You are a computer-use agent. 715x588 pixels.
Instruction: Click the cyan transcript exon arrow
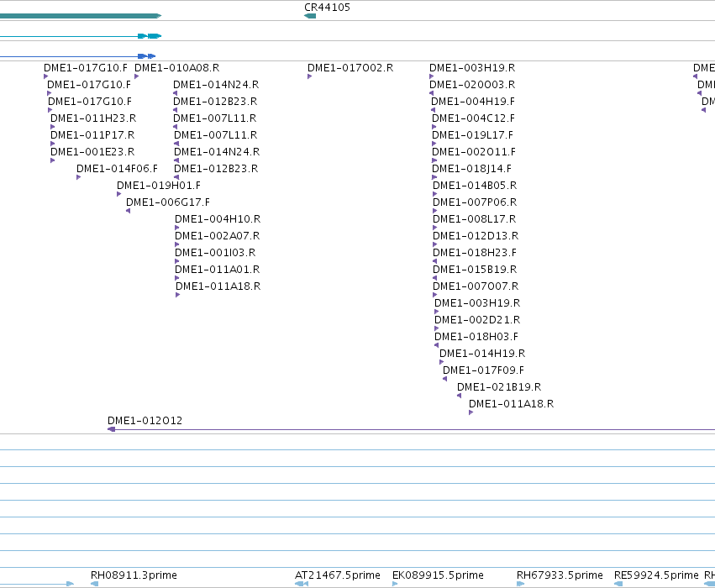coord(150,36)
